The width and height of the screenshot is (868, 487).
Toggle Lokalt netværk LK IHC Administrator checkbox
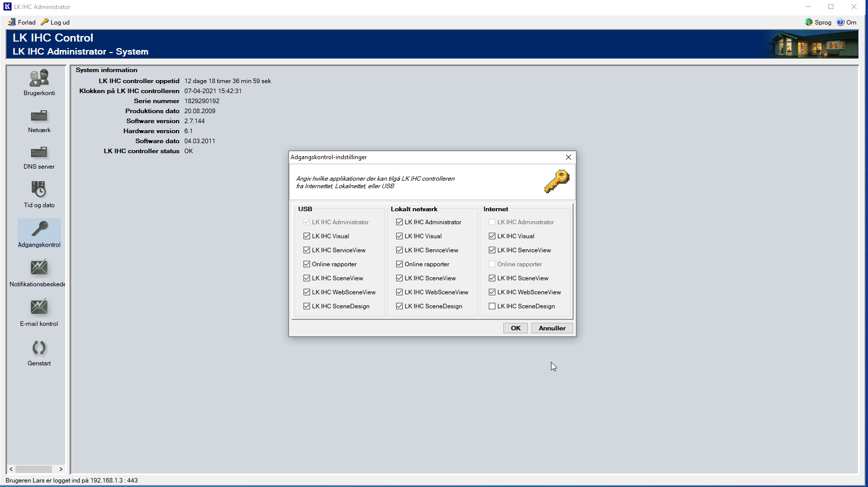399,222
